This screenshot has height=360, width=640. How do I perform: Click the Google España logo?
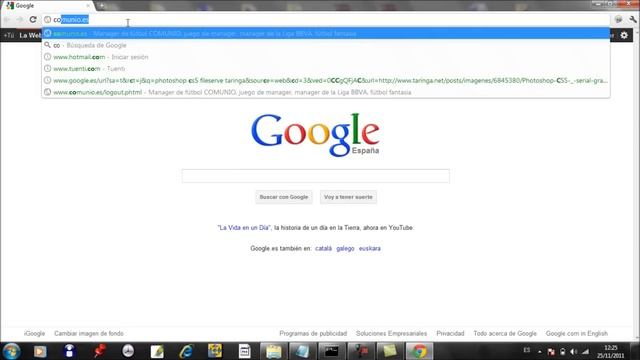315,134
